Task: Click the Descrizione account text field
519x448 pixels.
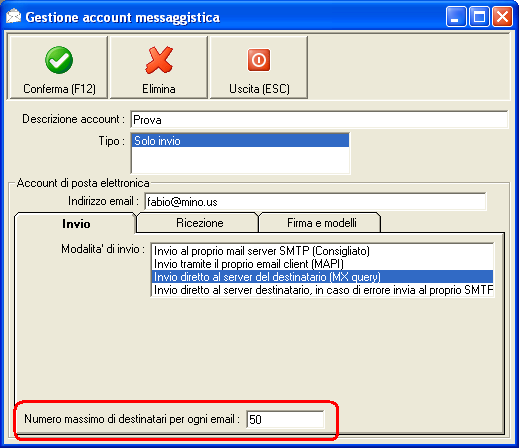Action: (319, 120)
